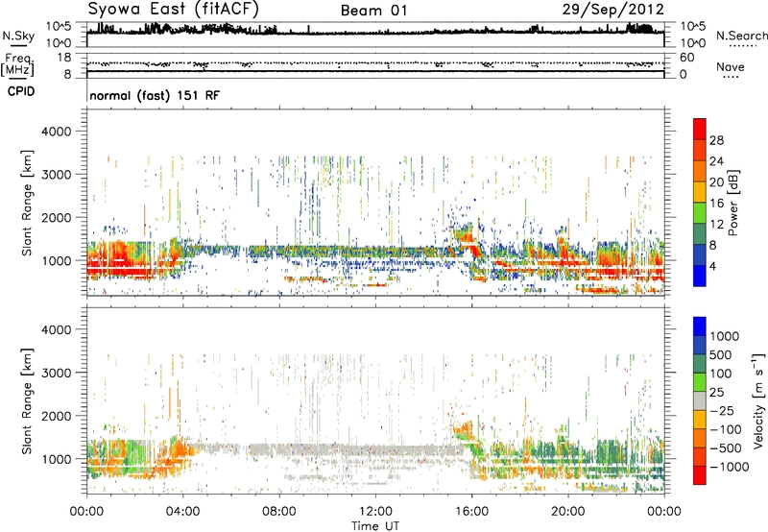
Task: Click the '500' value on the velocity colorbar
Action: coord(721,355)
